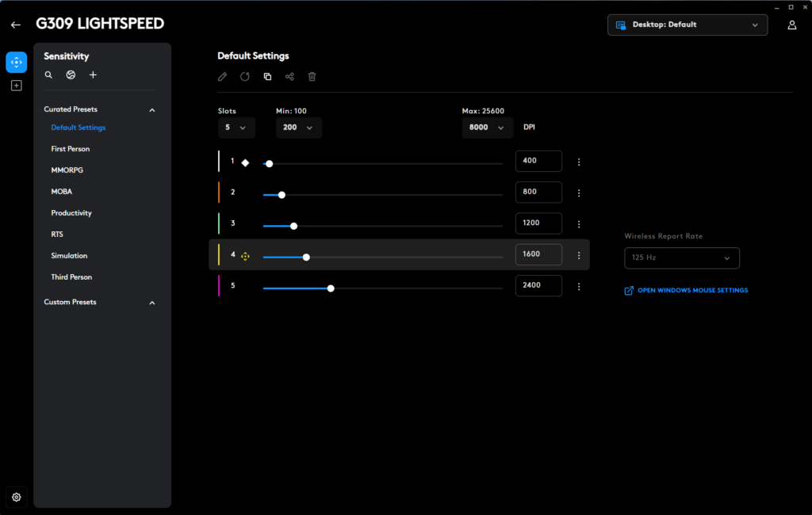
Task: Open the Sensitivity DPI tab icon
Action: pyautogui.click(x=17, y=62)
